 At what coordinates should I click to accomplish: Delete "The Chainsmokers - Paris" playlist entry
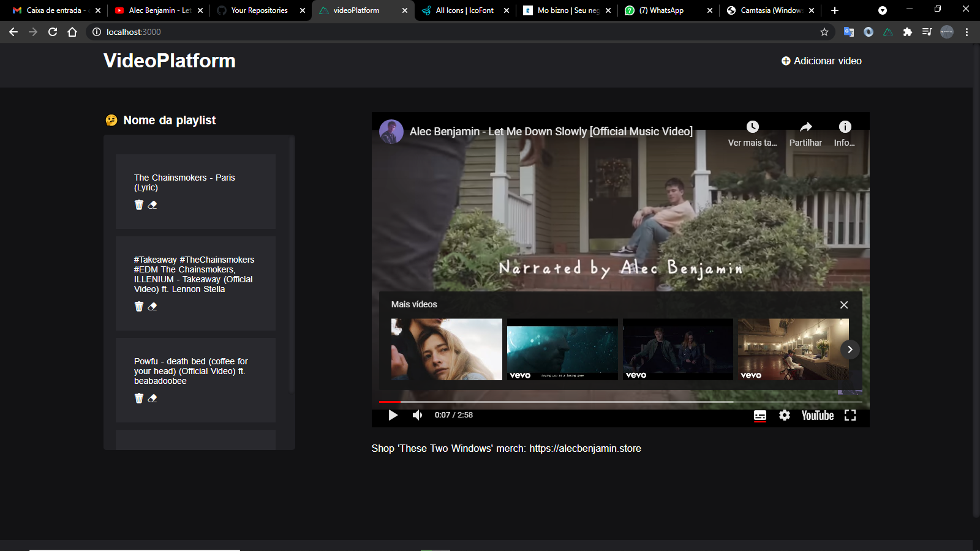click(138, 204)
